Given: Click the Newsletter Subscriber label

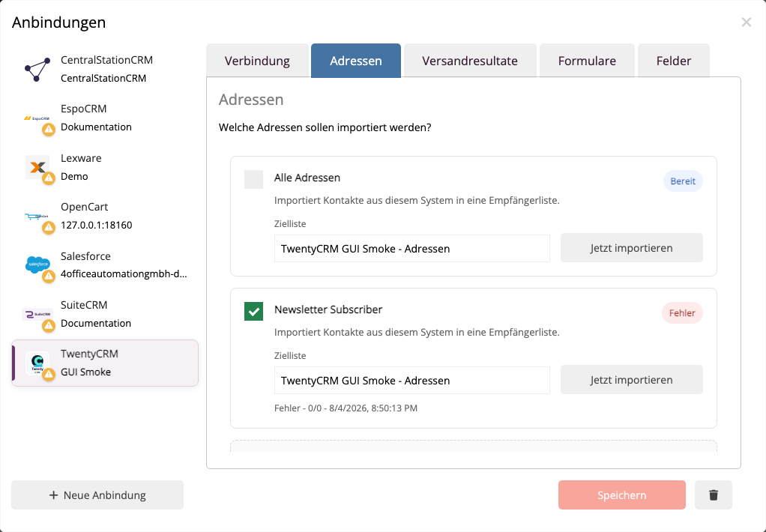Looking at the screenshot, I should [x=328, y=309].
